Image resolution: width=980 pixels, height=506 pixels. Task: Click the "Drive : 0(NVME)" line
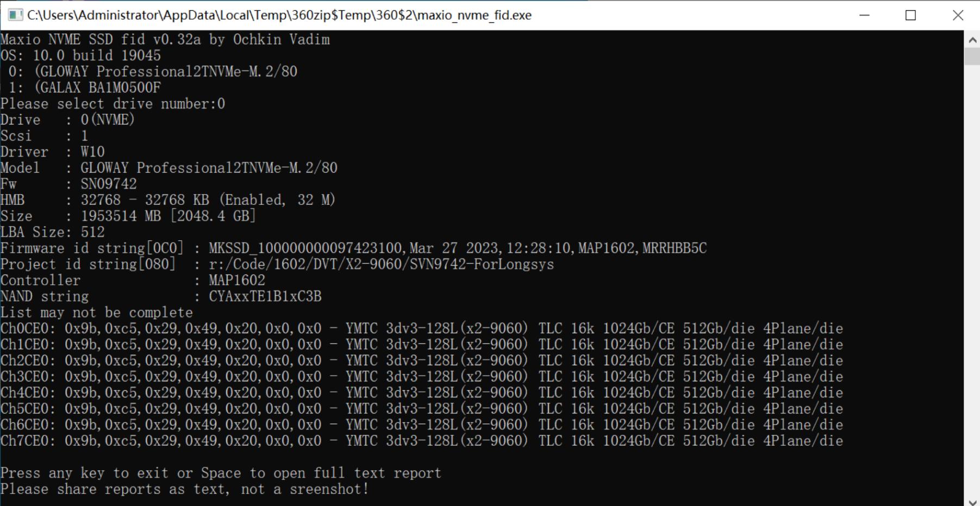[x=67, y=120]
